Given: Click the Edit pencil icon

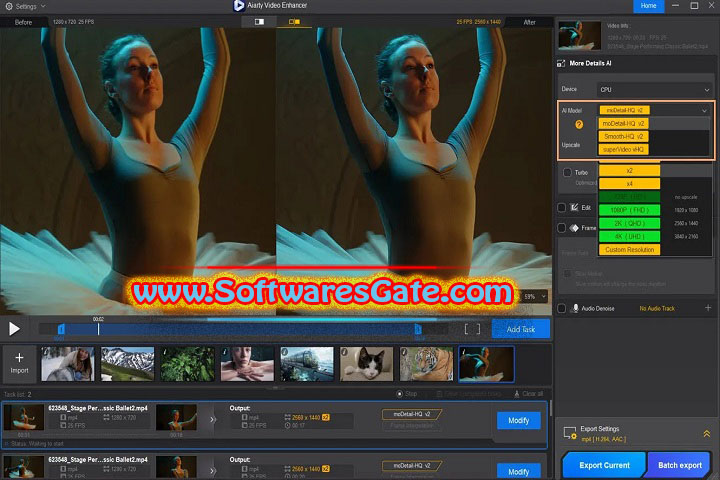Looking at the screenshot, I should [x=574, y=208].
